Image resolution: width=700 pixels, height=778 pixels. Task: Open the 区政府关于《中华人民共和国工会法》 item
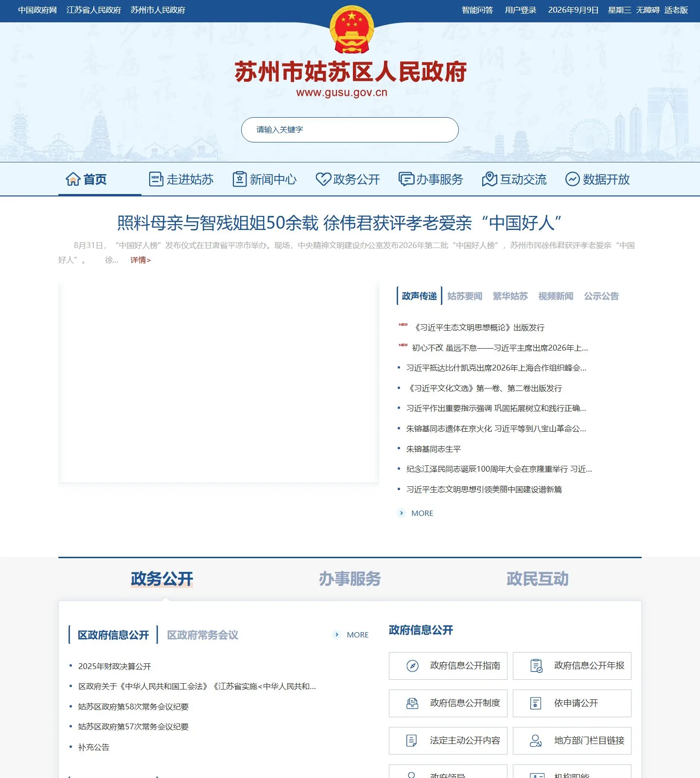(x=197, y=687)
